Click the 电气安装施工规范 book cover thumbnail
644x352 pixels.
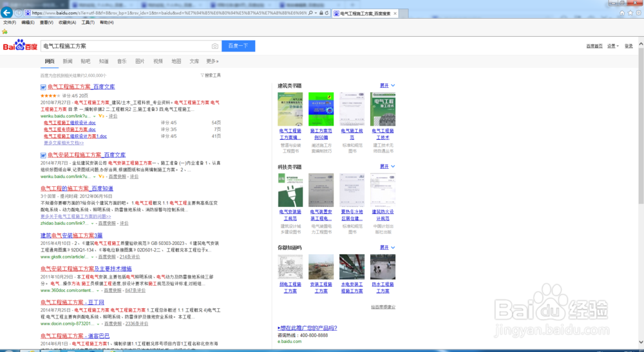click(290, 190)
